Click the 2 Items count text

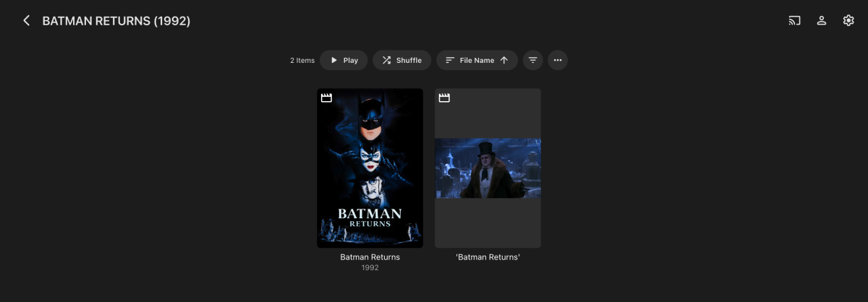pyautogui.click(x=302, y=61)
